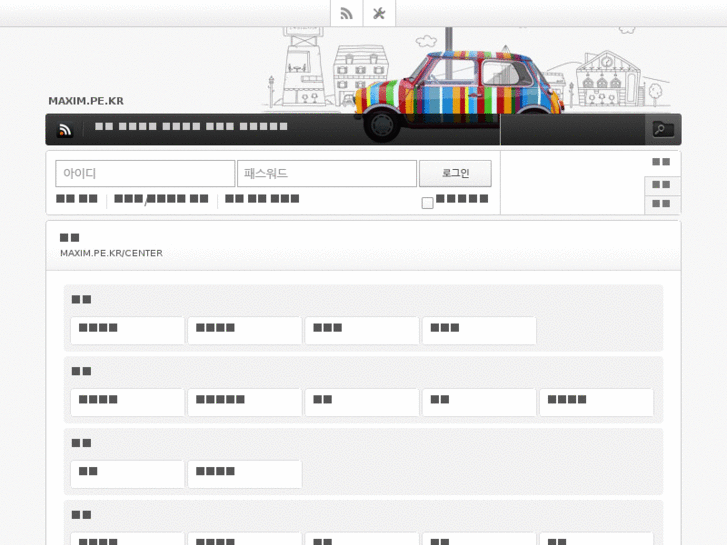Focus the 아이디 input field
Image resolution: width=727 pixels, height=545 pixels.
[x=145, y=173]
